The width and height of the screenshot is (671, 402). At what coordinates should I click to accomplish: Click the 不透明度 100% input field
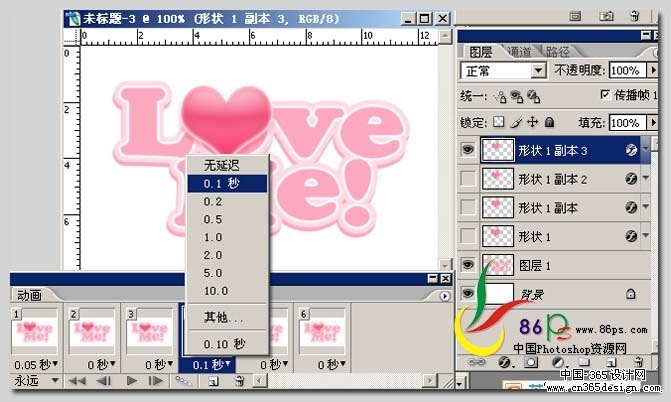[x=628, y=71]
